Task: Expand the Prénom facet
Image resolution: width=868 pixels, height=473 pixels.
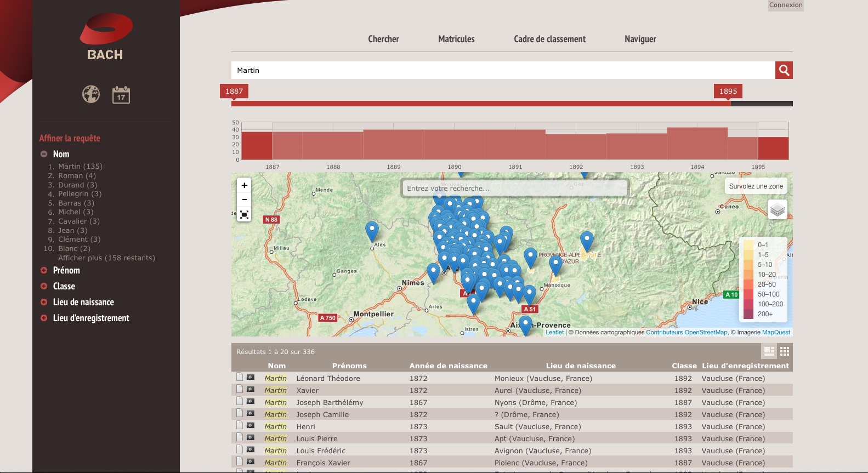Action: (44, 270)
